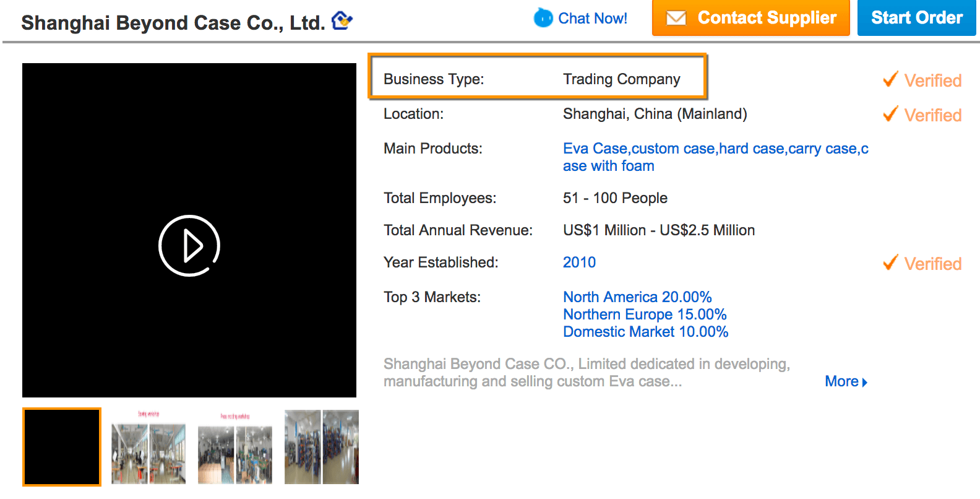980x499 pixels.
Task: Click the grey company description paragraph
Action: click(587, 373)
